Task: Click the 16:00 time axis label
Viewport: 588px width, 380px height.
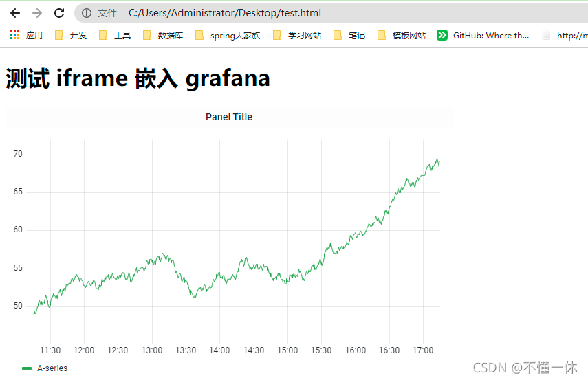Action: [356, 350]
